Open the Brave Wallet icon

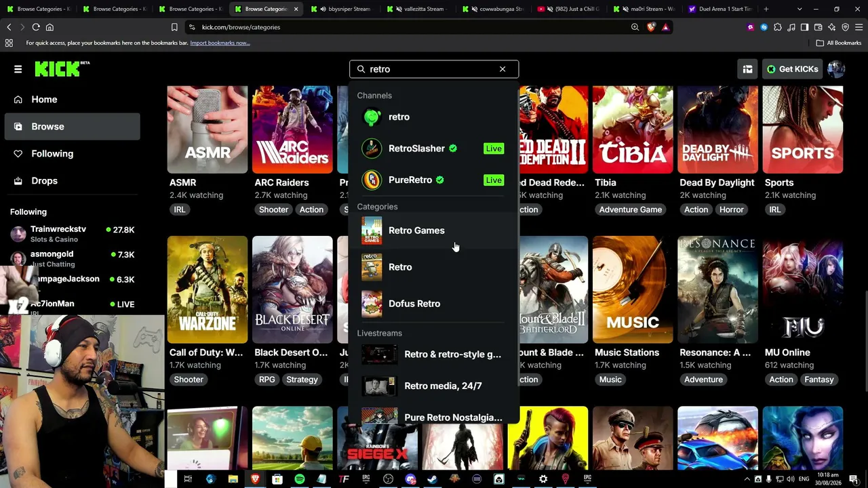coord(818,27)
